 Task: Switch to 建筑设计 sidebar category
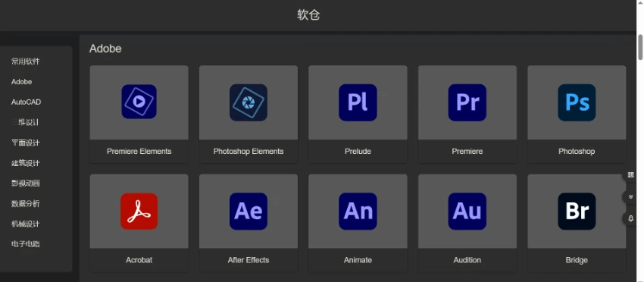point(26,163)
